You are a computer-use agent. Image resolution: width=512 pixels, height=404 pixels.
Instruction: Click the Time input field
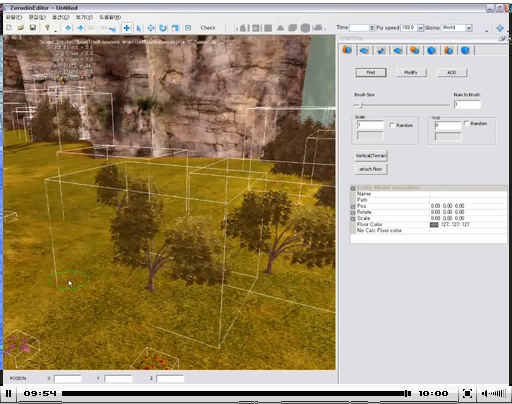[359, 28]
